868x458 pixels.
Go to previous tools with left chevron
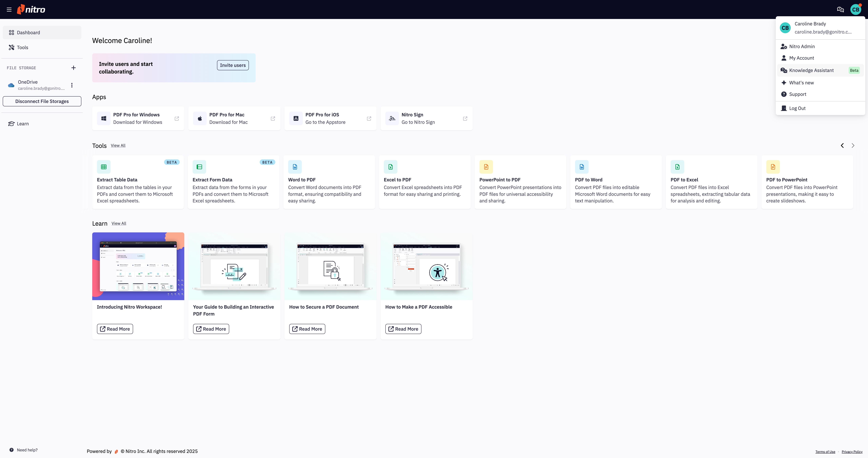842,145
